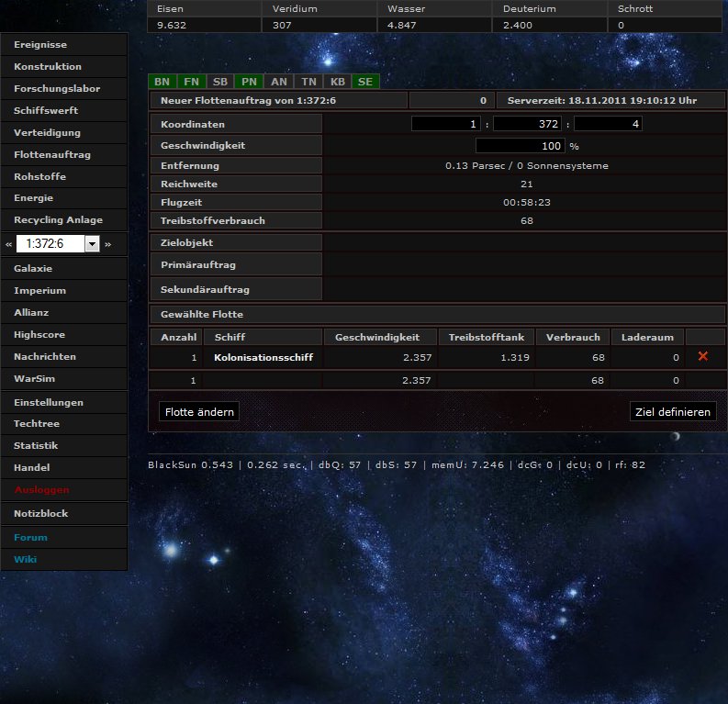Go to next planet with » arrow

(x=107, y=244)
